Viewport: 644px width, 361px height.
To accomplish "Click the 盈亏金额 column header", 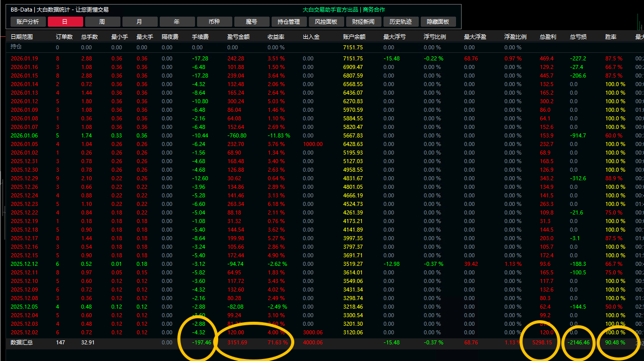I will coord(238,37).
